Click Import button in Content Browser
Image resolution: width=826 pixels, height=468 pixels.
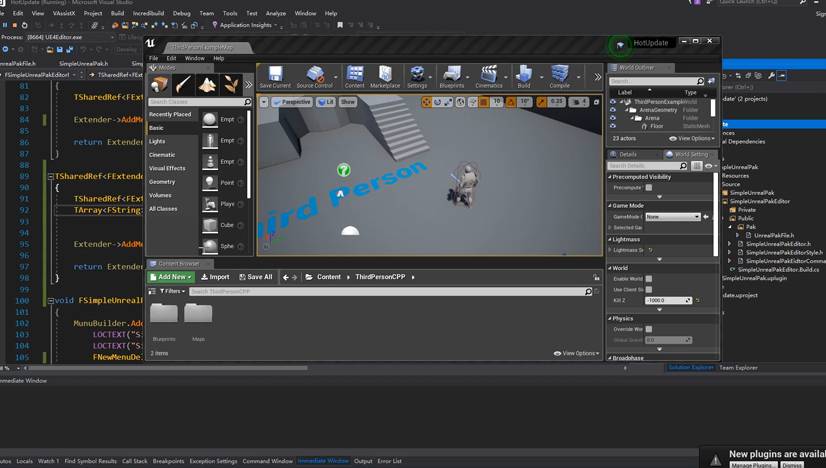click(215, 277)
